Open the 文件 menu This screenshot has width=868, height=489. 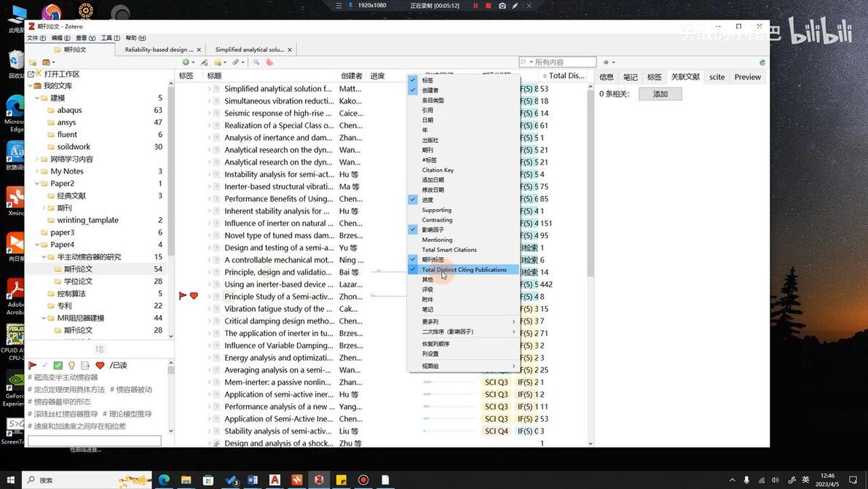click(x=36, y=38)
